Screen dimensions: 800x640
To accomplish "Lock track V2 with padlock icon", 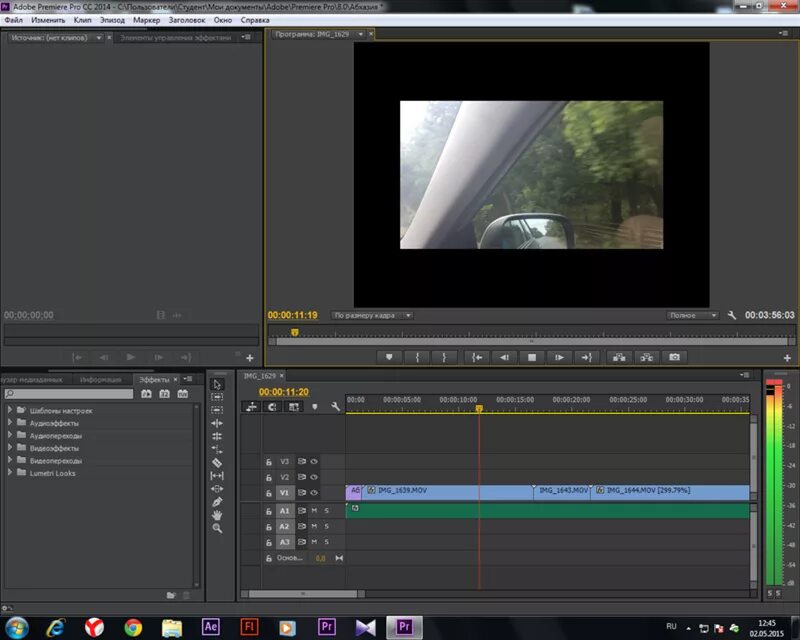I will (268, 477).
